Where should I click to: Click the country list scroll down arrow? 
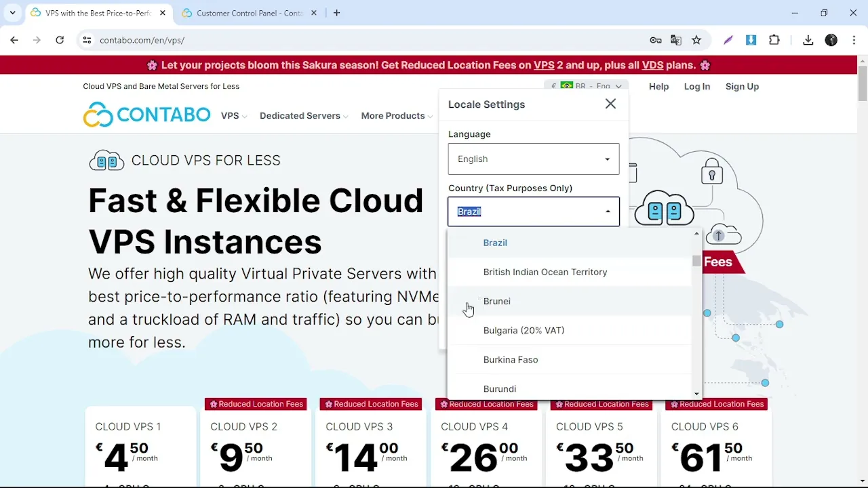click(x=696, y=394)
